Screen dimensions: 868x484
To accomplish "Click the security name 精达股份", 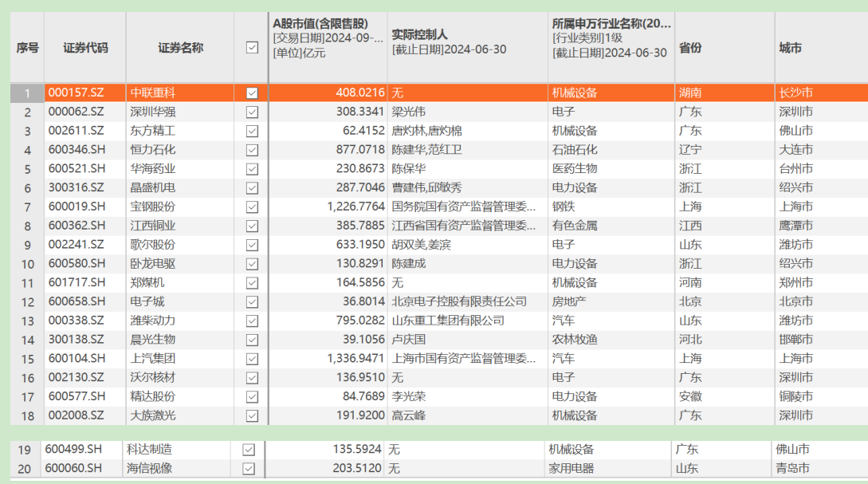I will [153, 396].
